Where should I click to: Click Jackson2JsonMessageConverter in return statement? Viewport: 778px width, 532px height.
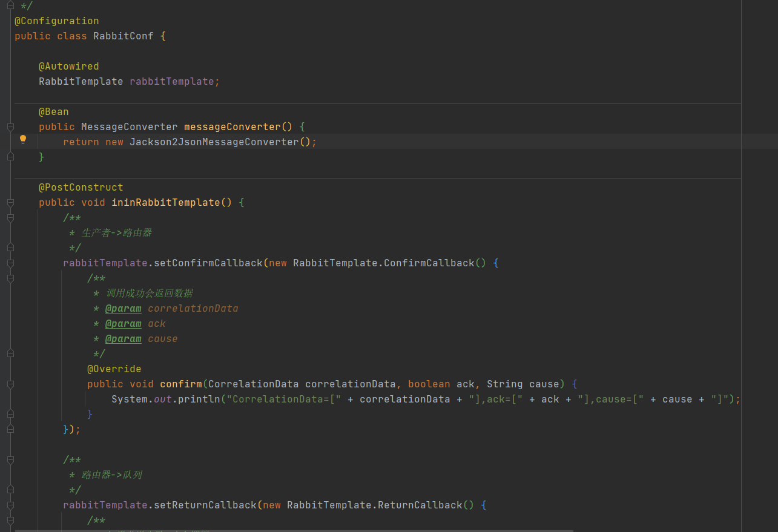tap(214, 142)
